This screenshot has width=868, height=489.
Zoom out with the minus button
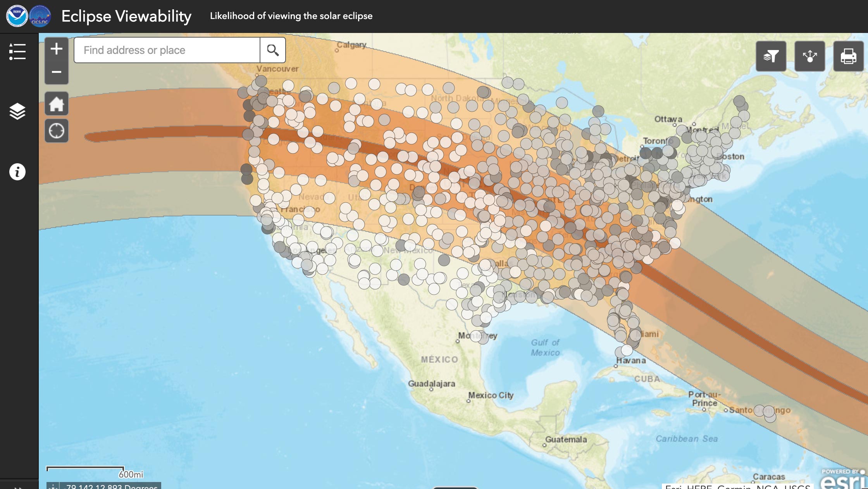(57, 72)
